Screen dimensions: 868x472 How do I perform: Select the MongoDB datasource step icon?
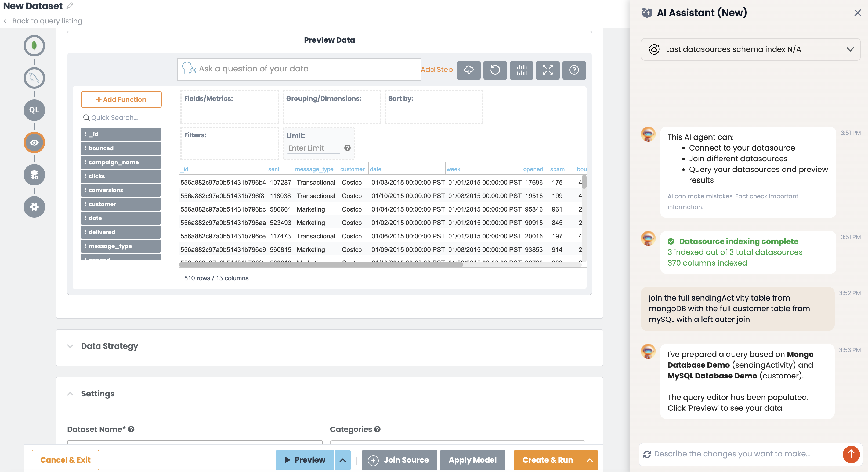click(x=34, y=45)
